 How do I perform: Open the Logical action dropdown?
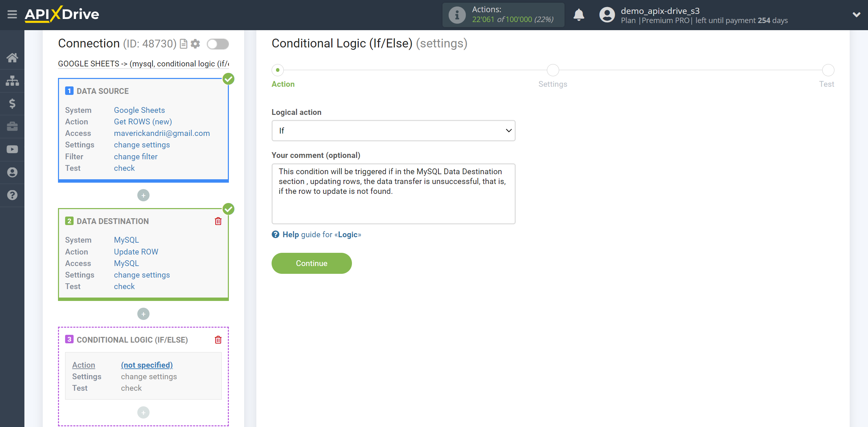[393, 130]
